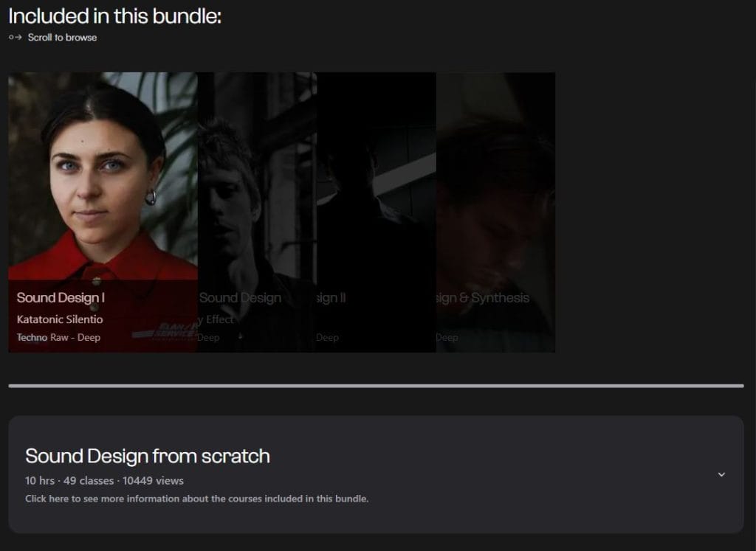Click the "10 hrs · 49 classes · 10449 views" stats line
The height and width of the screenshot is (551, 756).
click(x=104, y=480)
